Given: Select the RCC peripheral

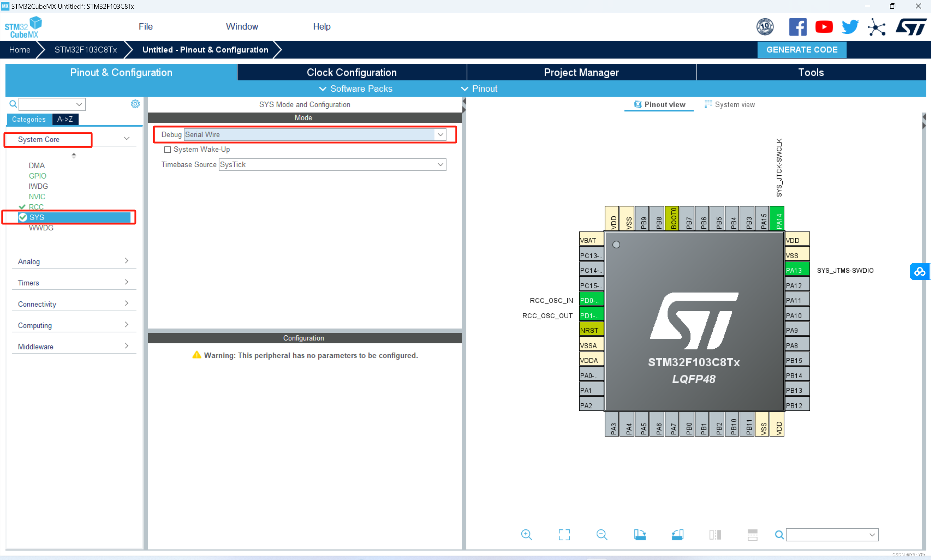Looking at the screenshot, I should [36, 207].
